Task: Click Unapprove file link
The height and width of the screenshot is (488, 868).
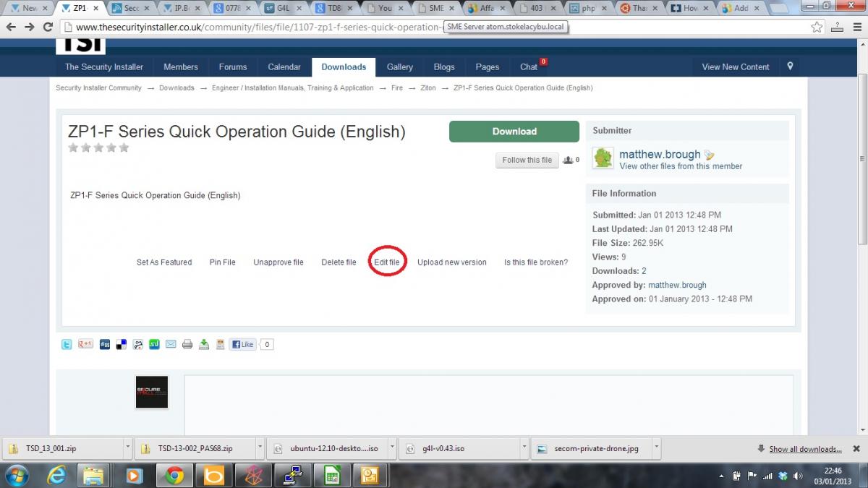Action: (x=278, y=262)
